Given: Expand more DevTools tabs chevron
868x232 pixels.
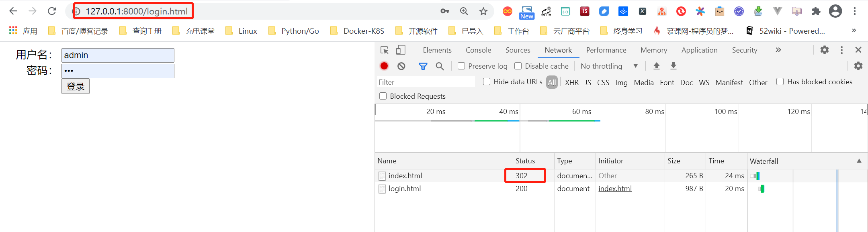Looking at the screenshot, I should 778,50.
